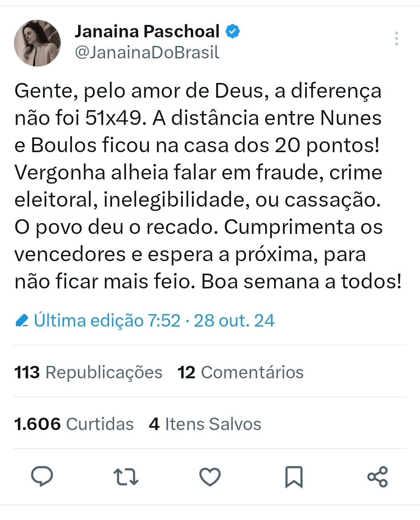Open the reply composer via speech bubble icon
The image size is (420, 520).
pos(42,476)
